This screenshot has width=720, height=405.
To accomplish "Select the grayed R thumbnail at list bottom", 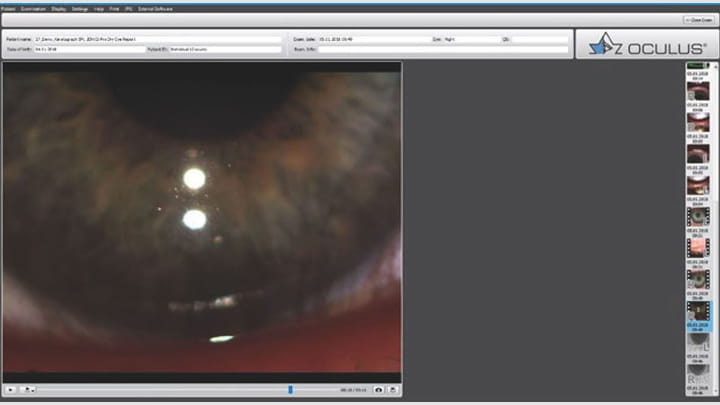I will [697, 376].
